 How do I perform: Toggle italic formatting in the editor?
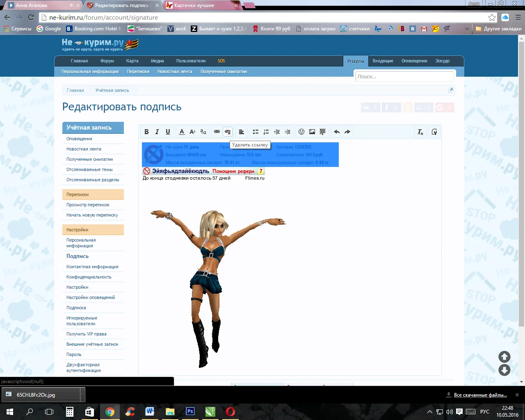click(157, 132)
